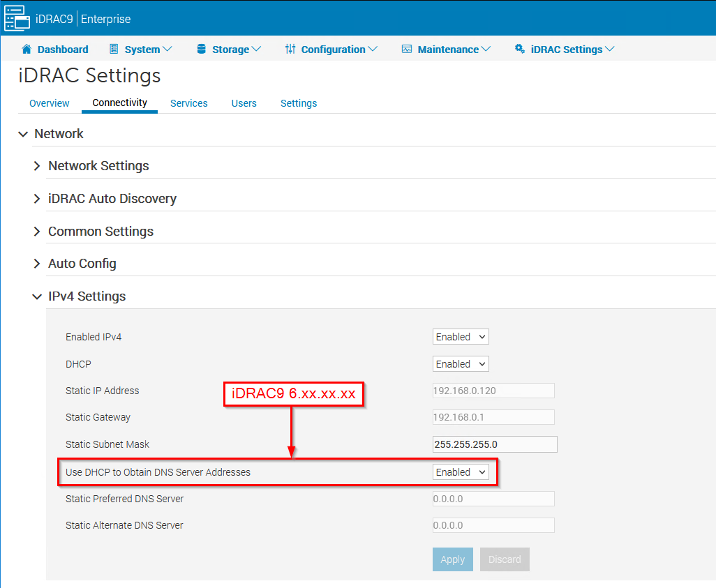This screenshot has height=588, width=716.
Task: Switch to the Users tab
Action: point(244,103)
